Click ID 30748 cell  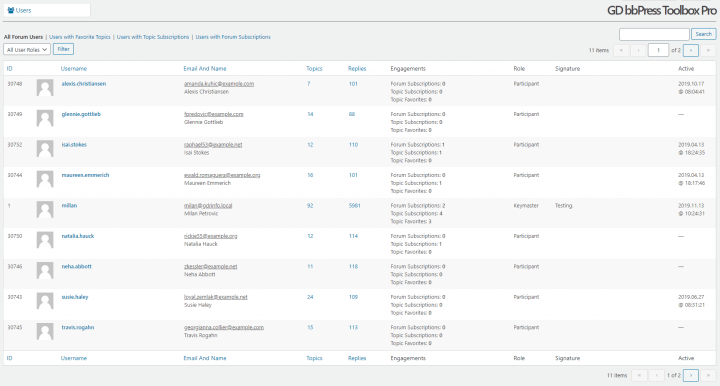point(15,84)
